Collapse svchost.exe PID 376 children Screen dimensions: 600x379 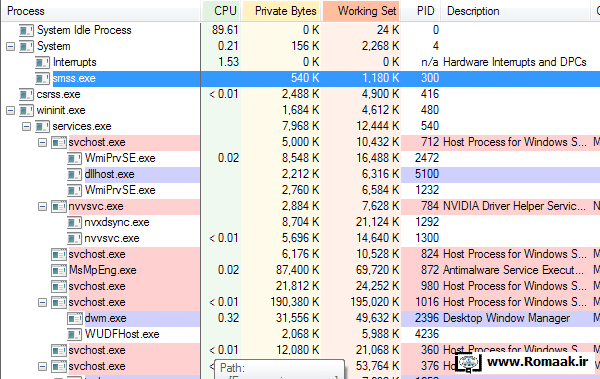point(42,367)
